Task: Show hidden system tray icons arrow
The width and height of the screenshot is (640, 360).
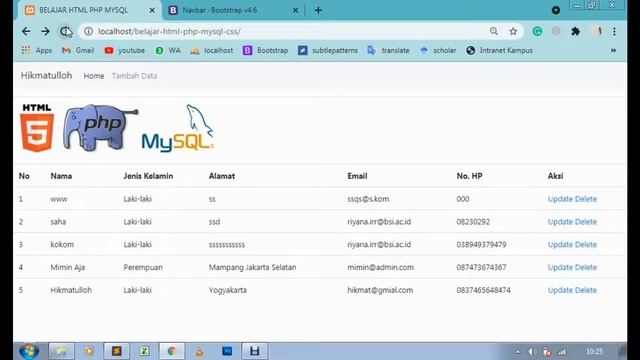Action: pos(518,351)
